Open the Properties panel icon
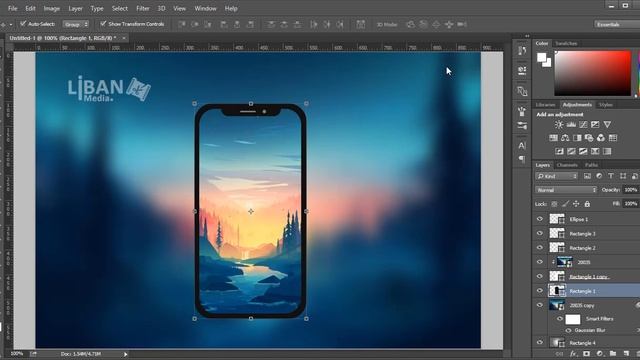Screen dimensions: 640x360 [522, 70]
